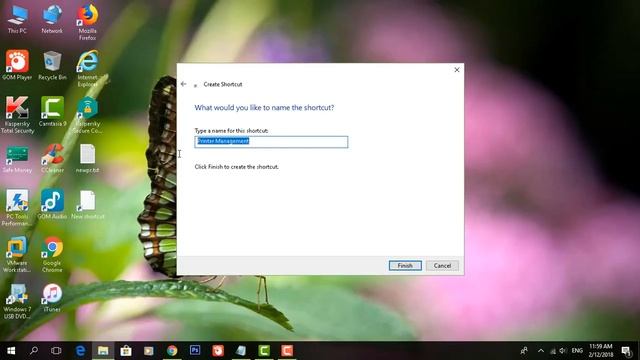Viewport: 640px width, 360px height.
Task: Open Network desktop icon
Action: [x=52, y=19]
